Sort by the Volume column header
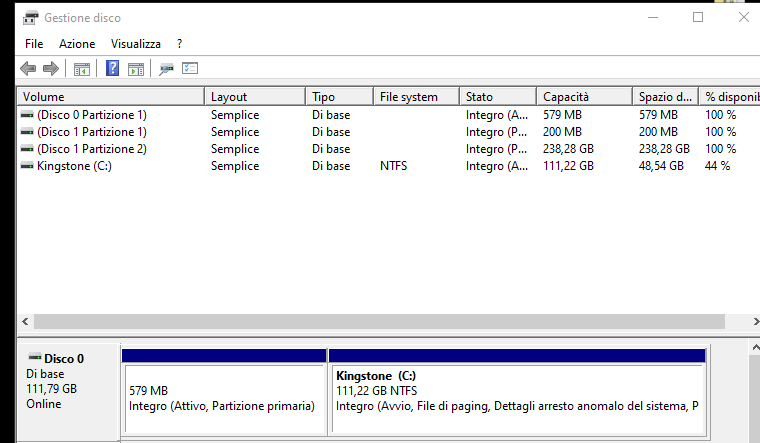Viewport: 760px width, 443px height. pyautogui.click(x=111, y=96)
